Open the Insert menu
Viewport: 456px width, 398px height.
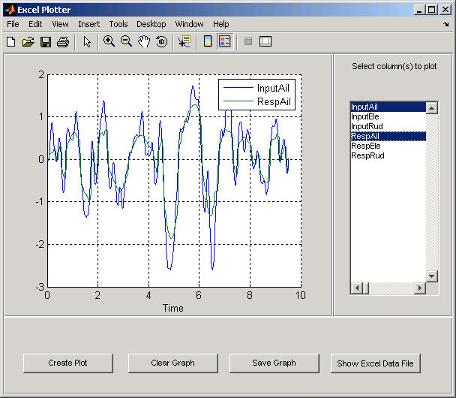(x=89, y=24)
